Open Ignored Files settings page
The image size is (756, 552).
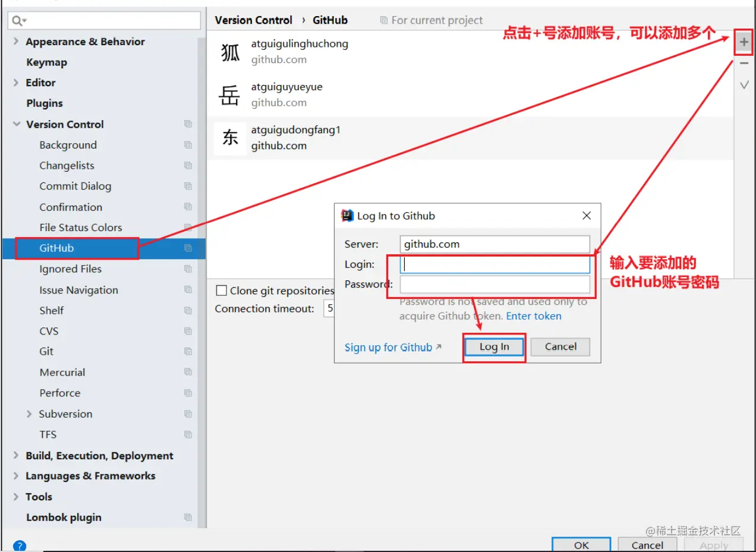click(71, 269)
